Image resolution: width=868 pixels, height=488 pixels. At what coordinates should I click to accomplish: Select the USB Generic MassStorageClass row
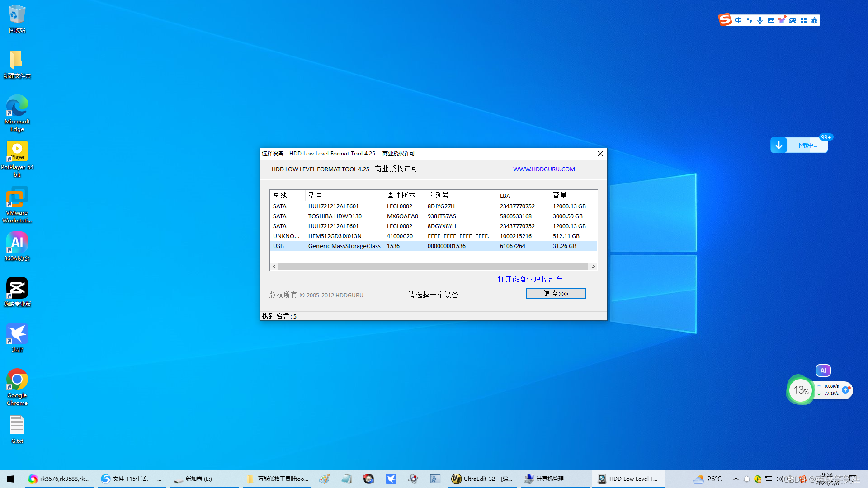point(433,246)
